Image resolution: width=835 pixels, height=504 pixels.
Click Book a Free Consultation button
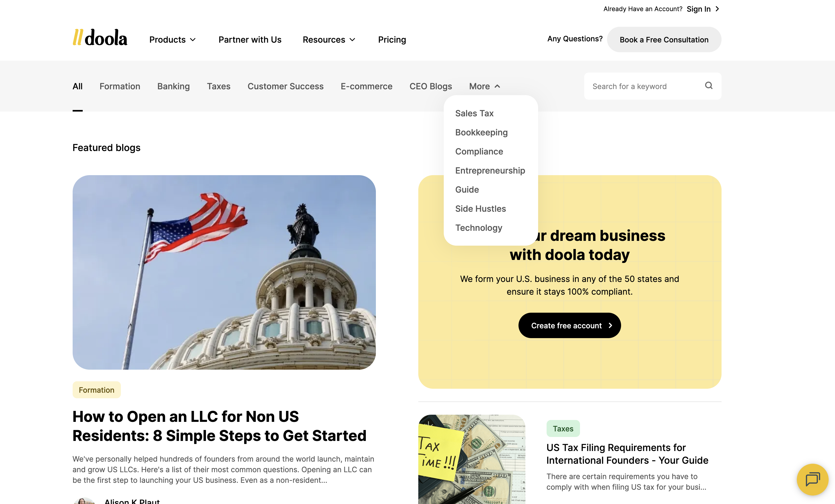click(x=664, y=40)
